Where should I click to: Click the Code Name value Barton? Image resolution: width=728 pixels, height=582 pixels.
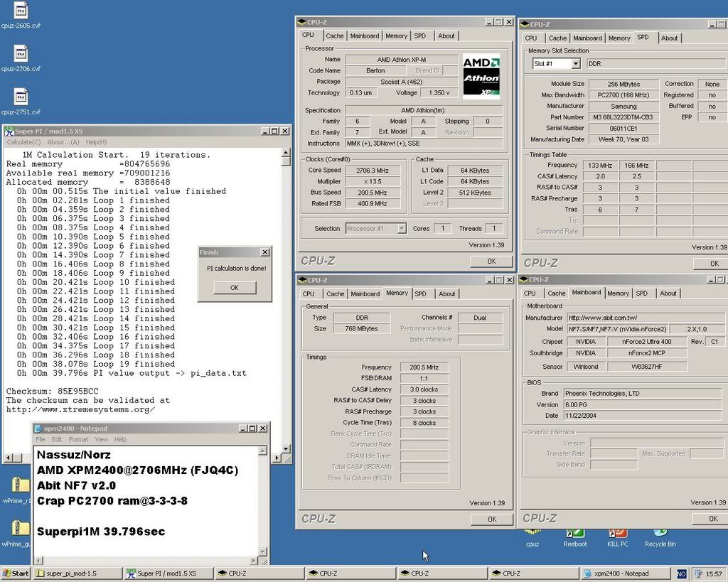pos(375,70)
